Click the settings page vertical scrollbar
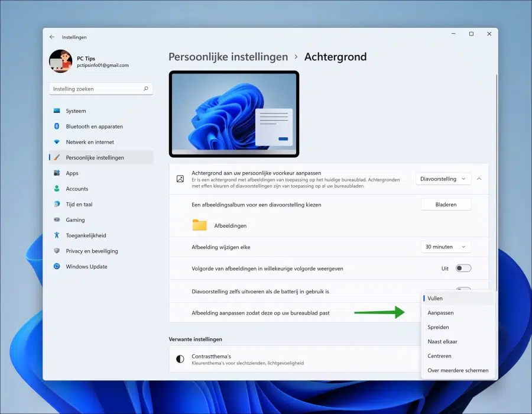Viewport: 532px width, 414px height. click(x=496, y=183)
